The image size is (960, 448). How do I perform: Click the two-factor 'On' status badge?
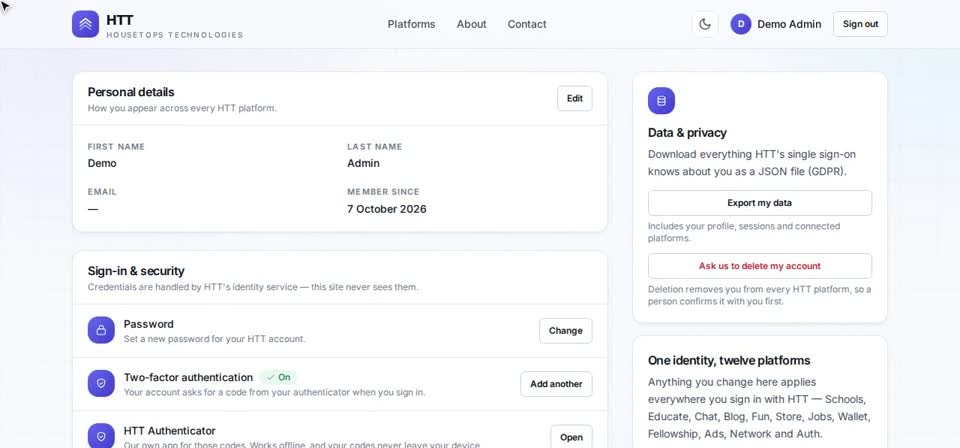pyautogui.click(x=278, y=377)
